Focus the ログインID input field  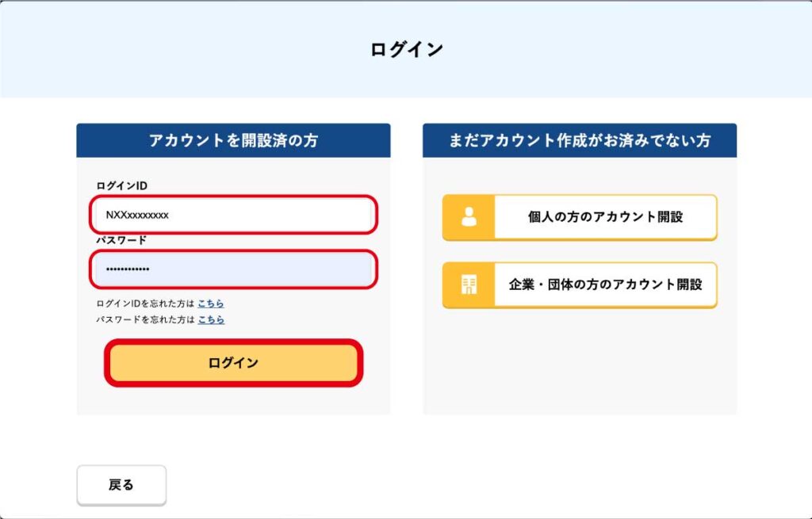click(233, 215)
